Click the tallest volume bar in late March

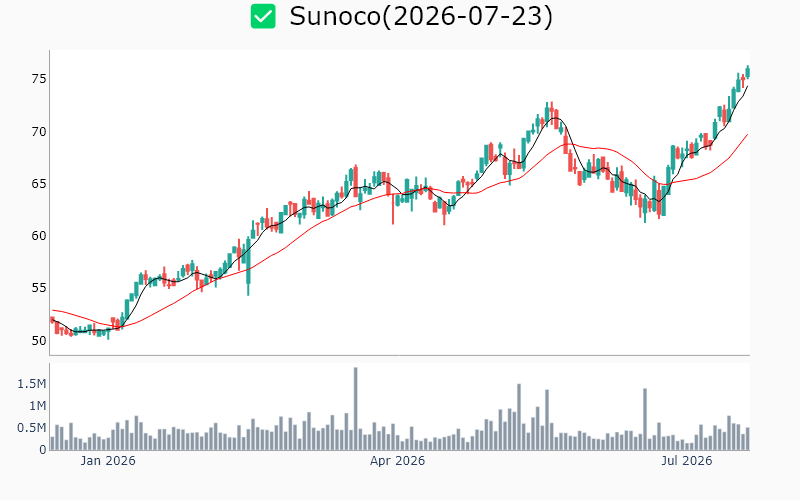coord(356,409)
